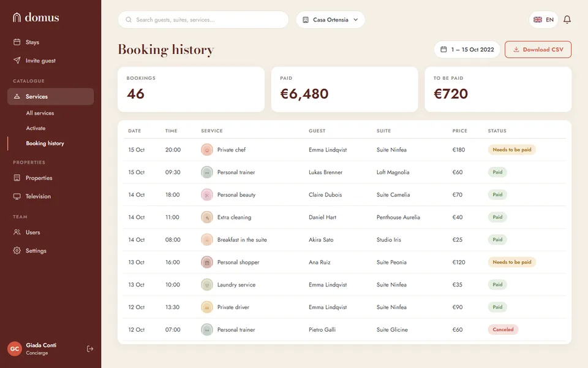The width and height of the screenshot is (588, 368).
Task: Click the chevron next to Casa Ortensia
Action: coord(355,20)
